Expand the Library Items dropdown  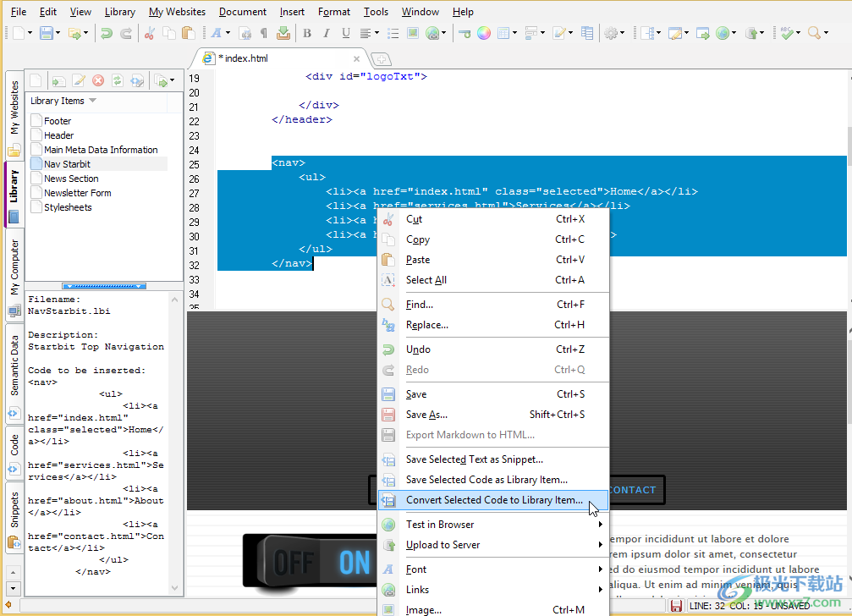coord(92,101)
